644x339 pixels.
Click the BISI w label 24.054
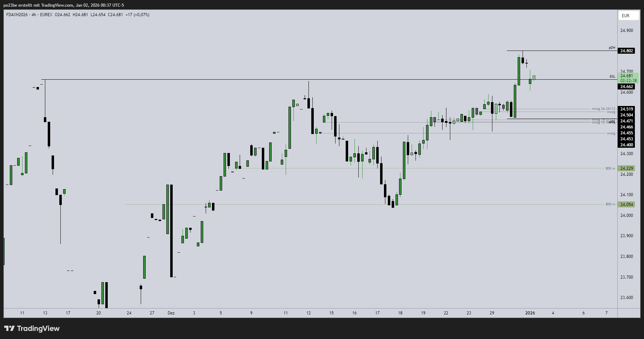[x=626, y=204]
